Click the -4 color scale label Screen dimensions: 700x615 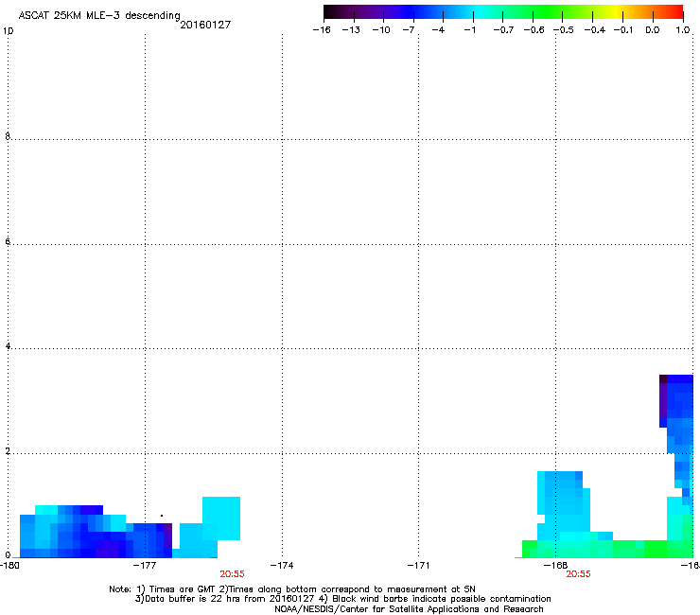pos(438,30)
